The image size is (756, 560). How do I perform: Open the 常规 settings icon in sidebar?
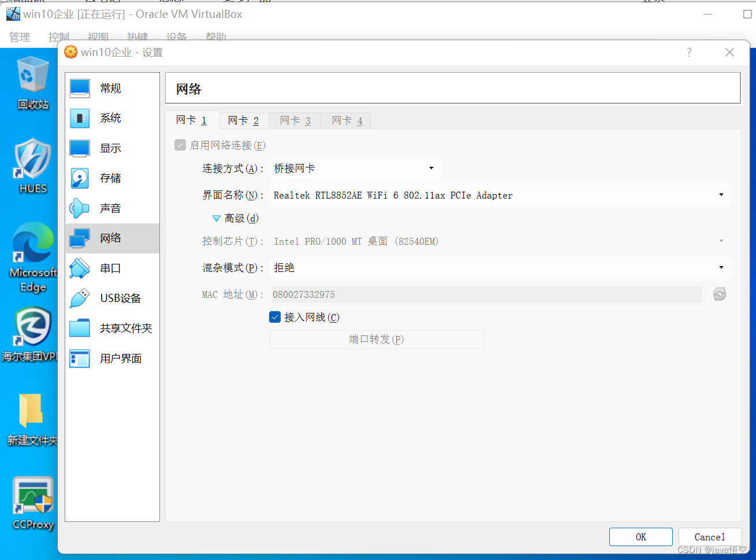(x=80, y=88)
